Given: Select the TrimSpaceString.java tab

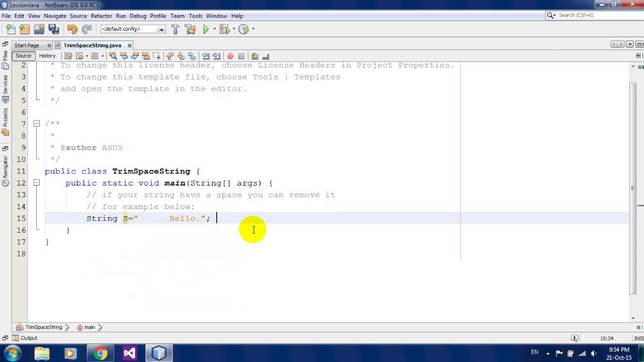Looking at the screenshot, I should [92, 45].
